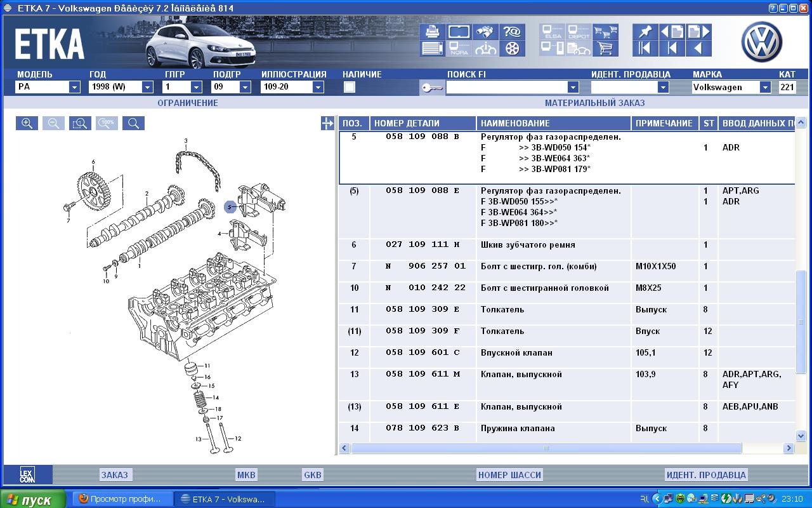This screenshot has width=812, height=508.
Task: Select row Впускной клапан
Action: pos(566,352)
